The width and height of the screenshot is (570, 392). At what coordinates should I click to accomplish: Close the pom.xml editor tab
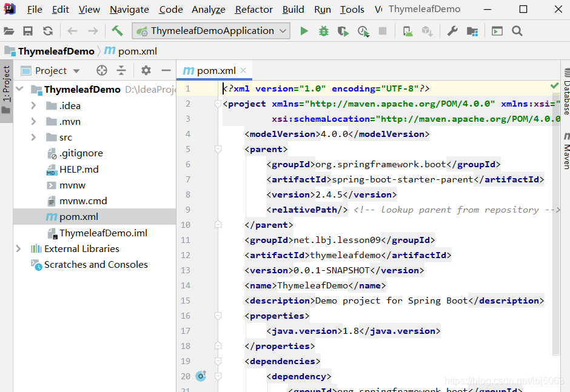coord(243,70)
